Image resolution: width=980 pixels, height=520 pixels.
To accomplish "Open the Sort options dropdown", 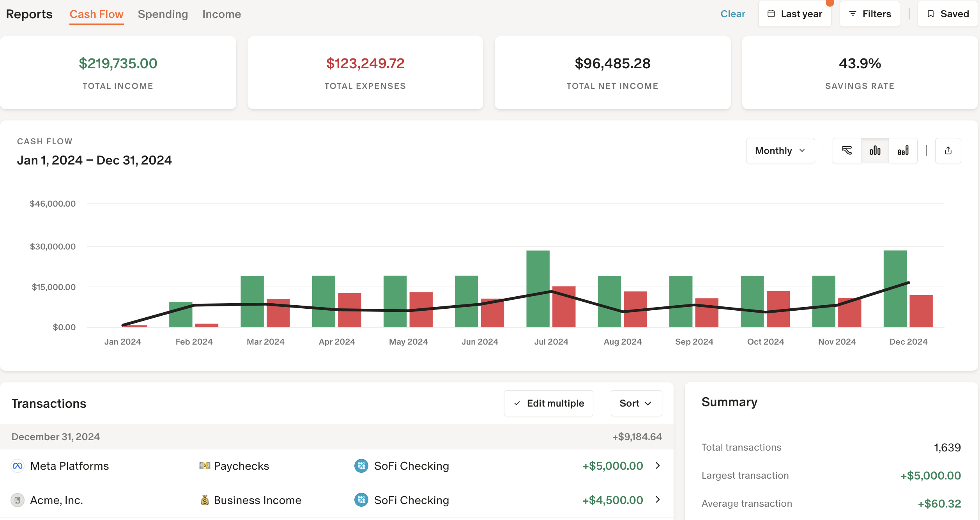I will 636,403.
